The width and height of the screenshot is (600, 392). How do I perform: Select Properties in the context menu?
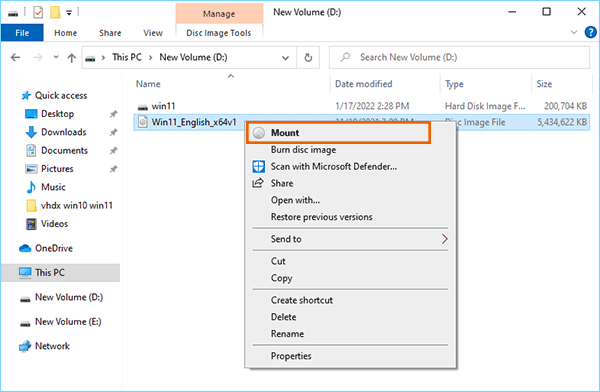(291, 356)
